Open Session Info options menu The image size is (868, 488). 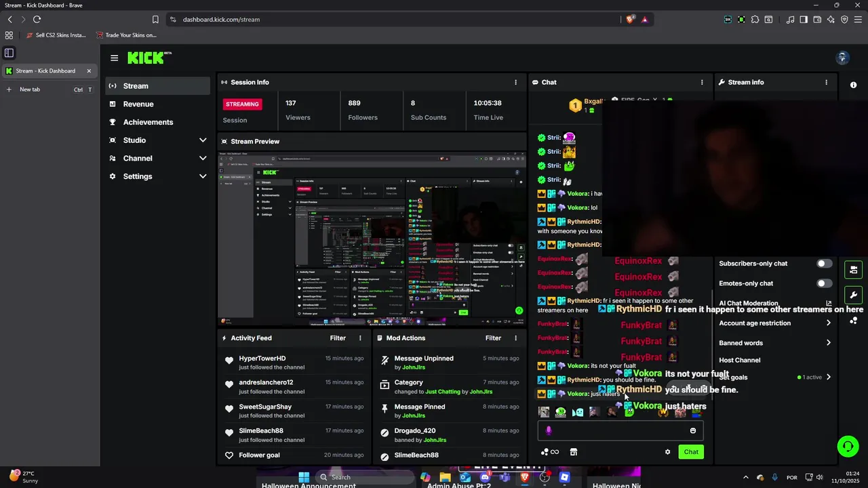pyautogui.click(x=515, y=82)
